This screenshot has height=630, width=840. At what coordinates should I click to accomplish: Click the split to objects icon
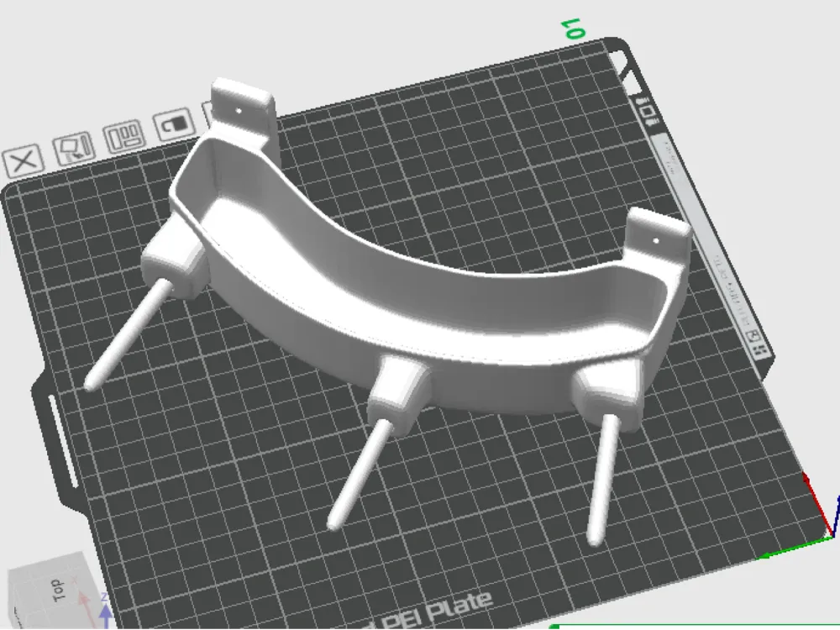[122, 136]
